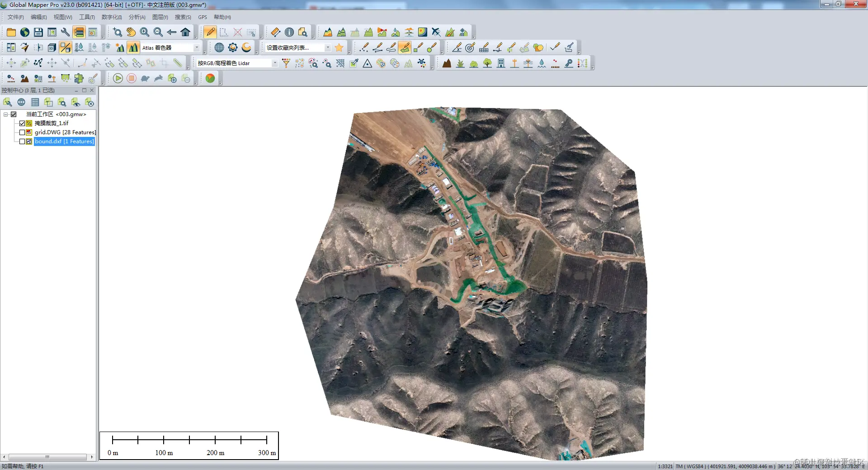Click the Control Center horizontal scrollbar
The image size is (868, 470).
[x=47, y=457]
